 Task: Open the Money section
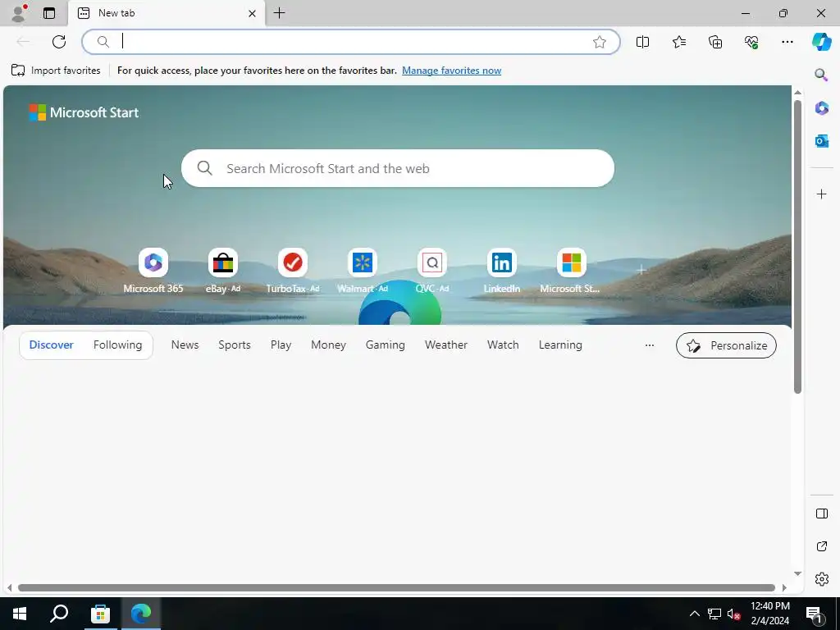(x=328, y=345)
